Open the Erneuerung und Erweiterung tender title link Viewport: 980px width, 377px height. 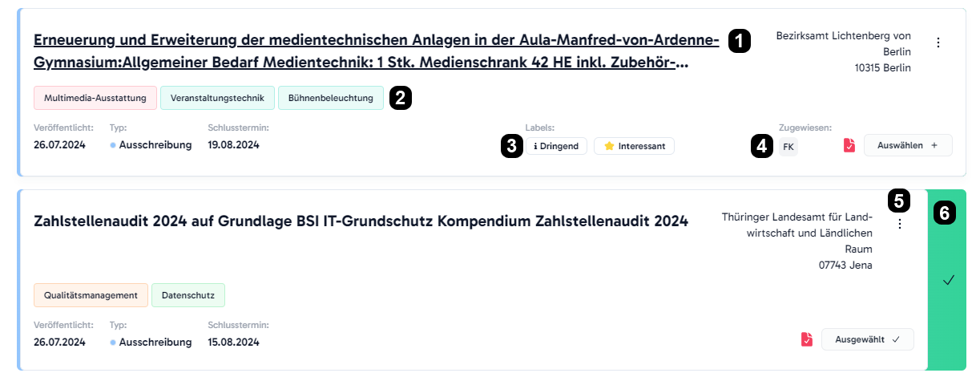[376, 51]
